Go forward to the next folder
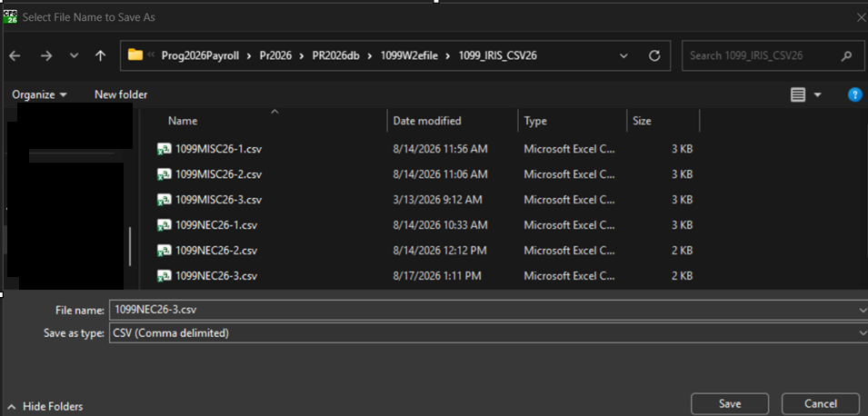The image size is (868, 416). click(46, 56)
